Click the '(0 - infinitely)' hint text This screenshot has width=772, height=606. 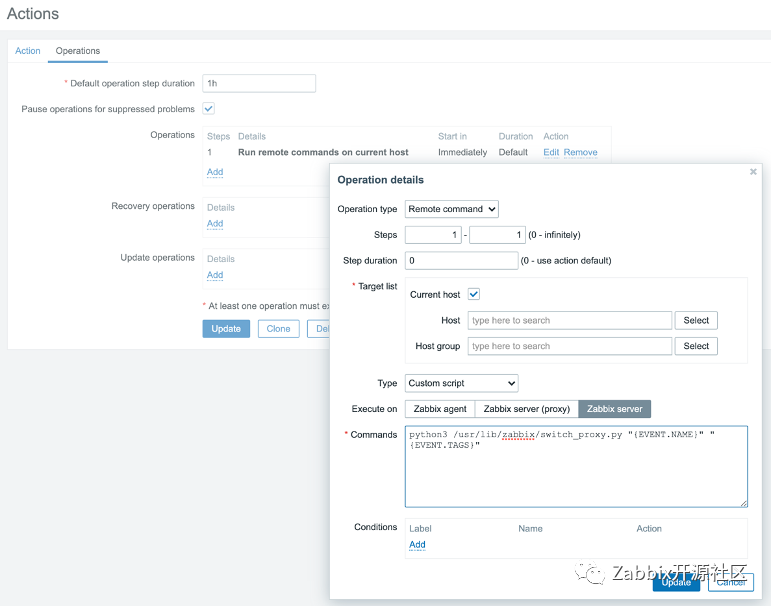554,235
